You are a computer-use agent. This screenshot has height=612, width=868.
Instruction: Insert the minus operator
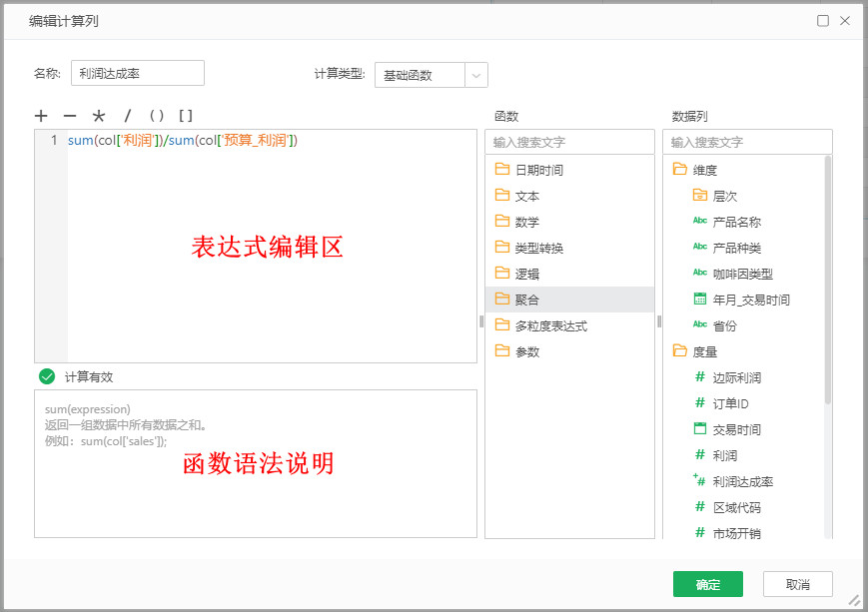[x=70, y=116]
